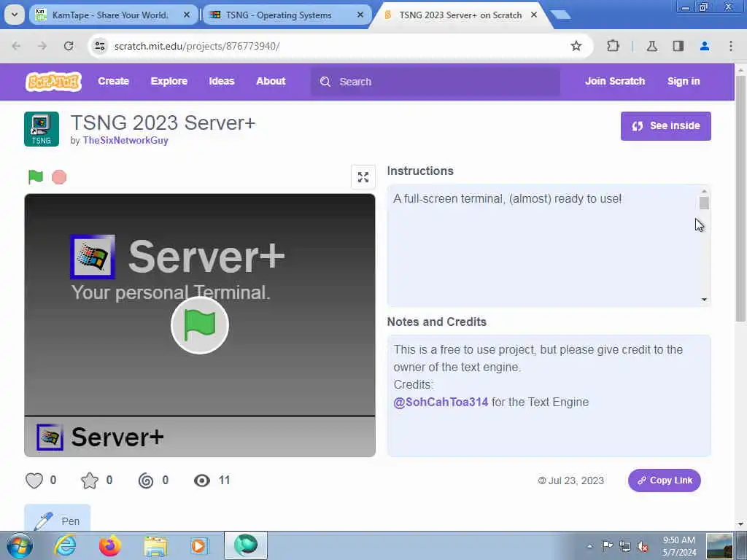Open the Action Center flag icon
The width and height of the screenshot is (747, 560).
click(607, 546)
